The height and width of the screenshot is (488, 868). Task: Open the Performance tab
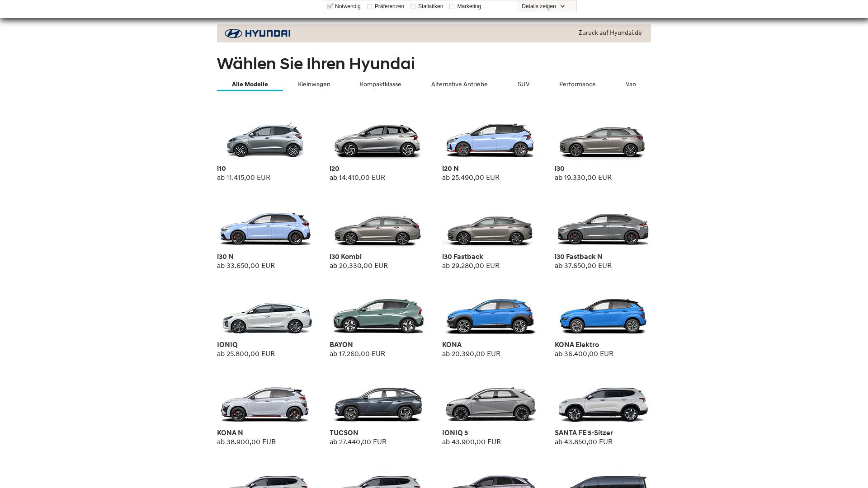point(577,84)
